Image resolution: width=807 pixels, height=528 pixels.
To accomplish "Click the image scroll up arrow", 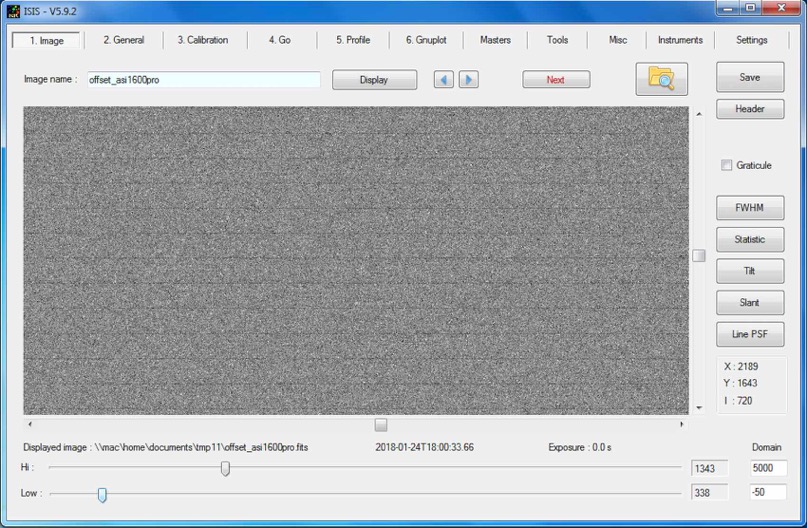I will click(x=698, y=114).
